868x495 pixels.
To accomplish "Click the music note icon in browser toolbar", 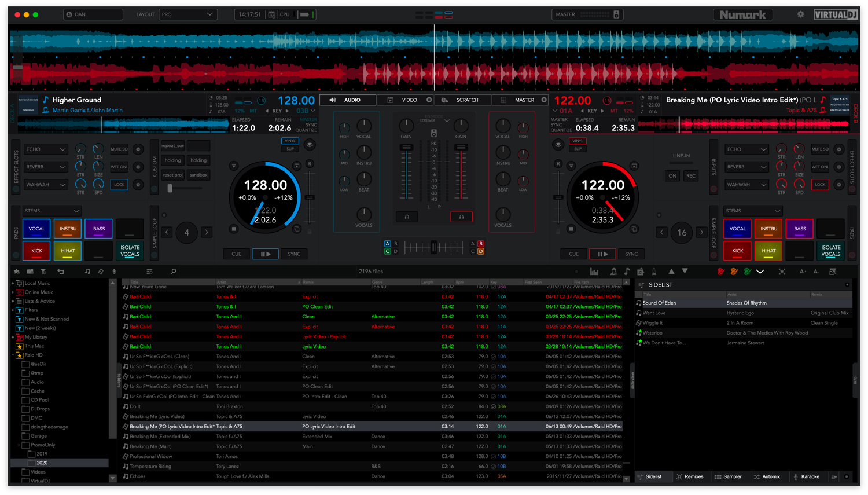I will (627, 272).
